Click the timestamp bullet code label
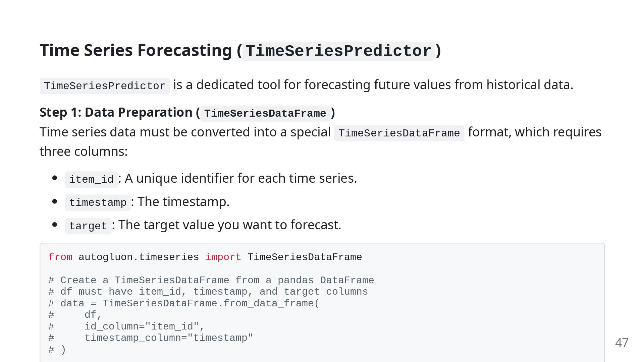644x362 pixels. point(98,202)
